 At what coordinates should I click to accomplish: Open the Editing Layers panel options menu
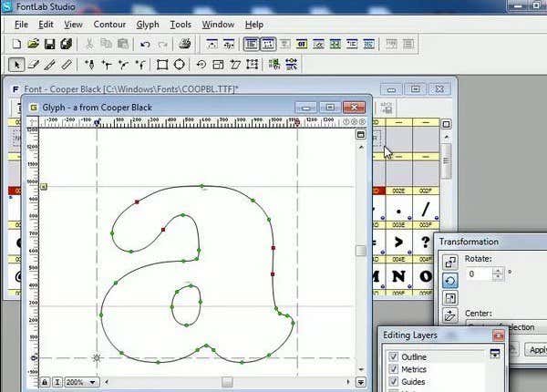tap(495, 354)
